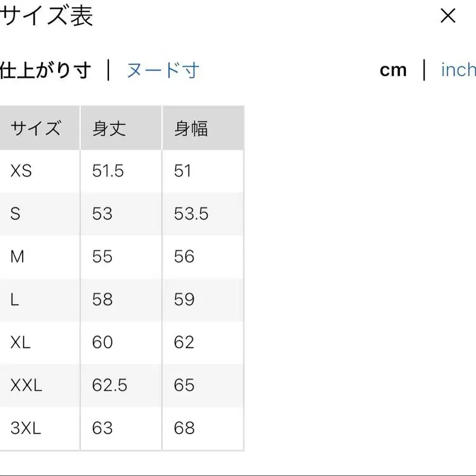This screenshot has height=476, width=476.
Task: Click the サイズ表 dialog title
Action: pyautogui.click(x=47, y=16)
